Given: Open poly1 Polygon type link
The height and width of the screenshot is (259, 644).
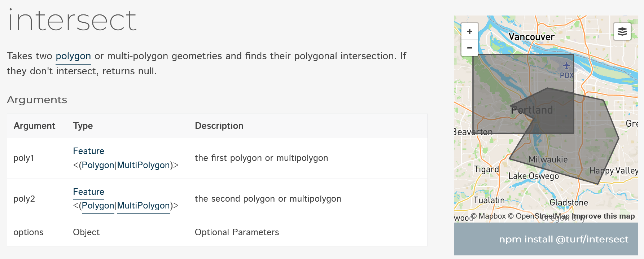Looking at the screenshot, I should point(98,165).
